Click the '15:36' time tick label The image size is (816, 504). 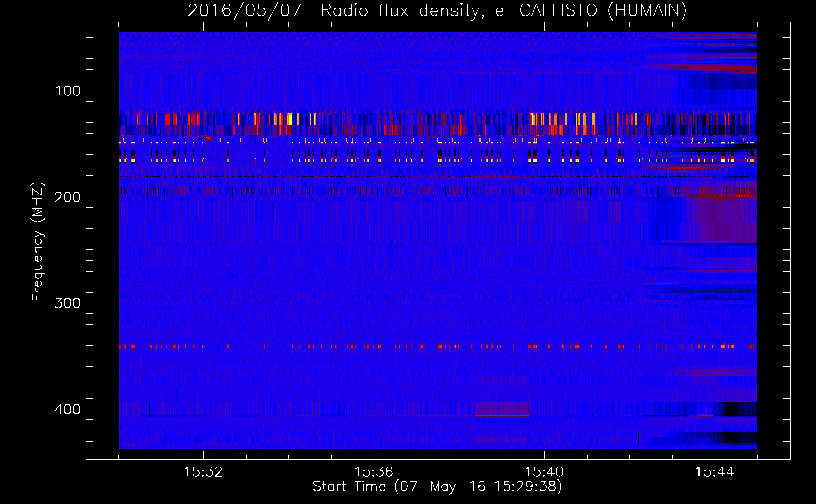pyautogui.click(x=374, y=472)
